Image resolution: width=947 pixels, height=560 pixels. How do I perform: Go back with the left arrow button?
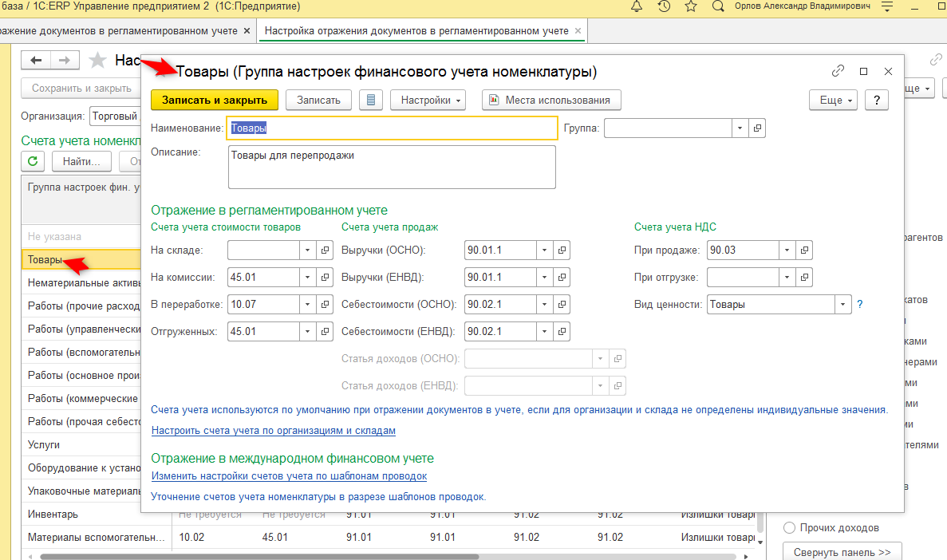coord(36,60)
